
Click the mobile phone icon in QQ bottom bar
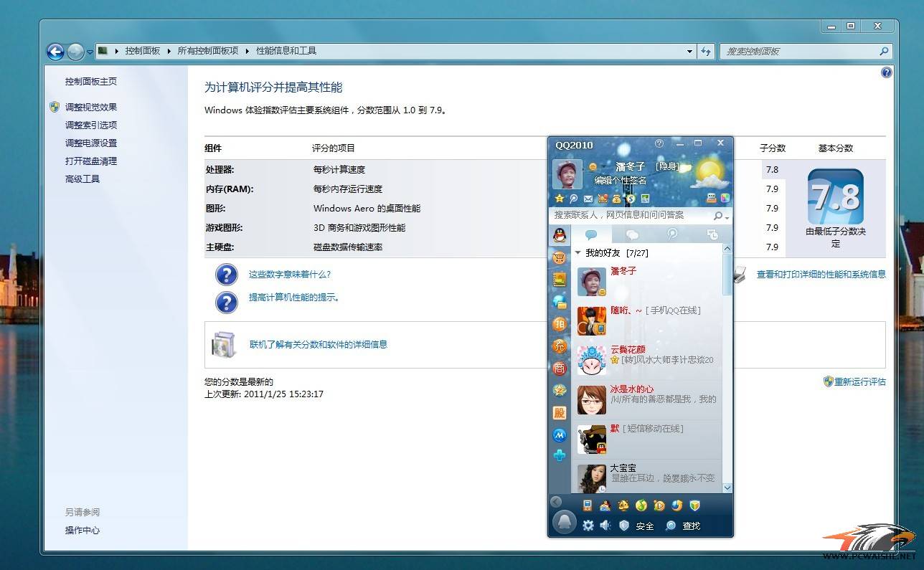pyautogui.click(x=587, y=505)
